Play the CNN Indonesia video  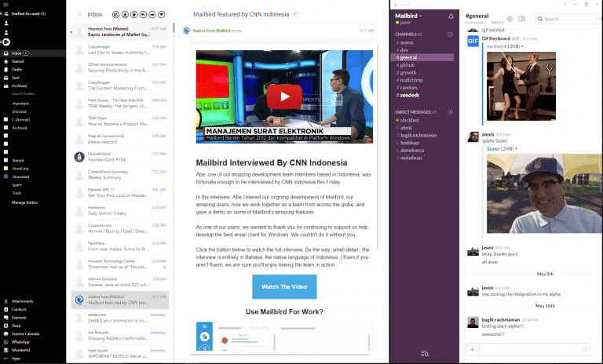[x=284, y=96]
